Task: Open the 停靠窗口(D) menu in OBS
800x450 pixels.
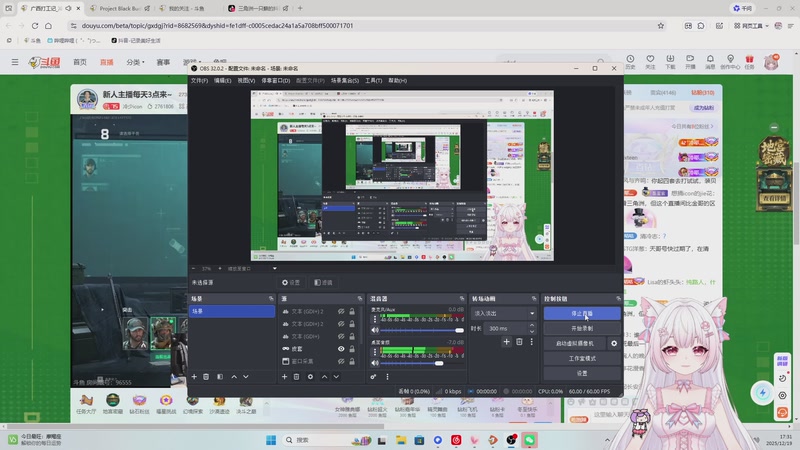Action: point(276,81)
